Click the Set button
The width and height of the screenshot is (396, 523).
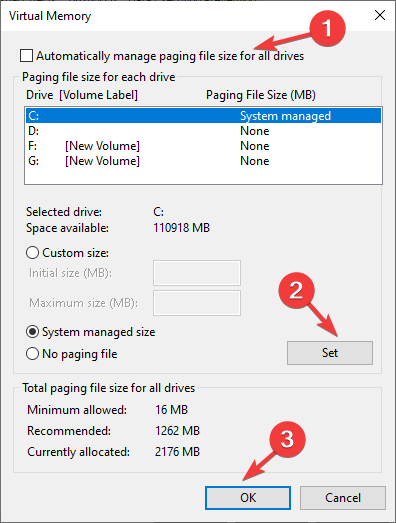point(330,353)
